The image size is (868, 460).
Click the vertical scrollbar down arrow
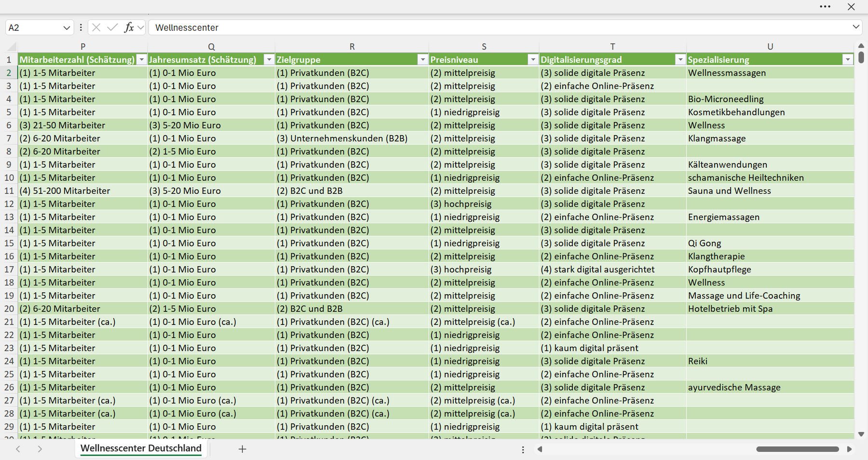[x=861, y=434]
